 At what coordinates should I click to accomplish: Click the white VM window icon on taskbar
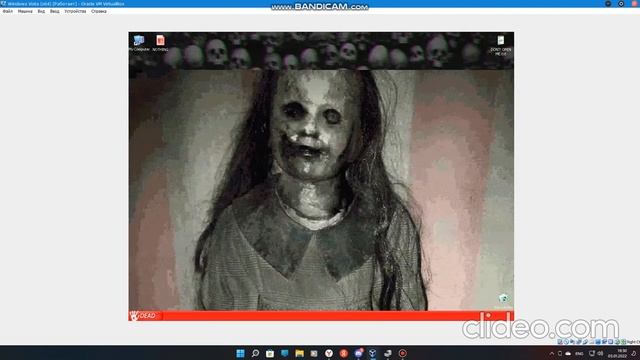(x=388, y=353)
